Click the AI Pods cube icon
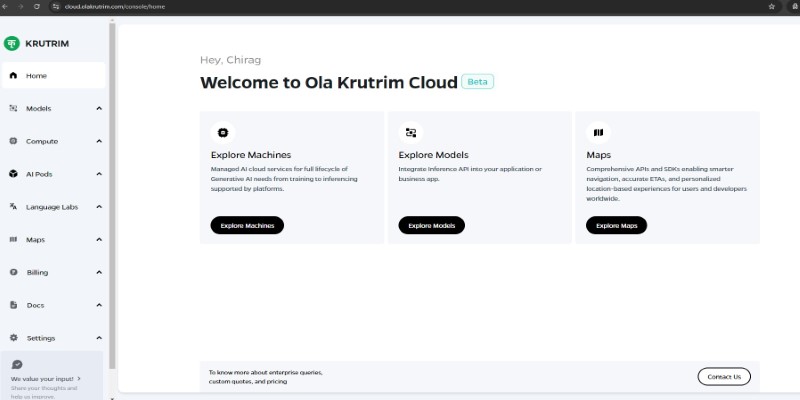 pos(13,174)
